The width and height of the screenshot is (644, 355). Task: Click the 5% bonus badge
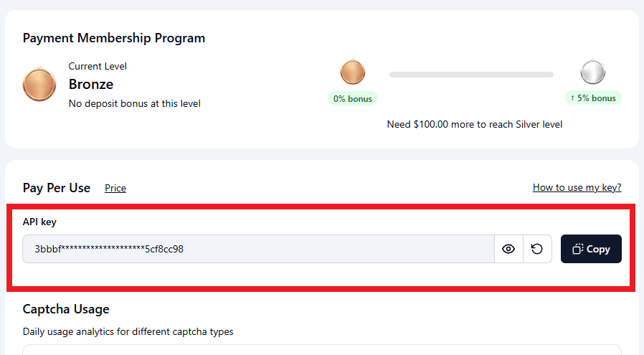pyautogui.click(x=593, y=98)
